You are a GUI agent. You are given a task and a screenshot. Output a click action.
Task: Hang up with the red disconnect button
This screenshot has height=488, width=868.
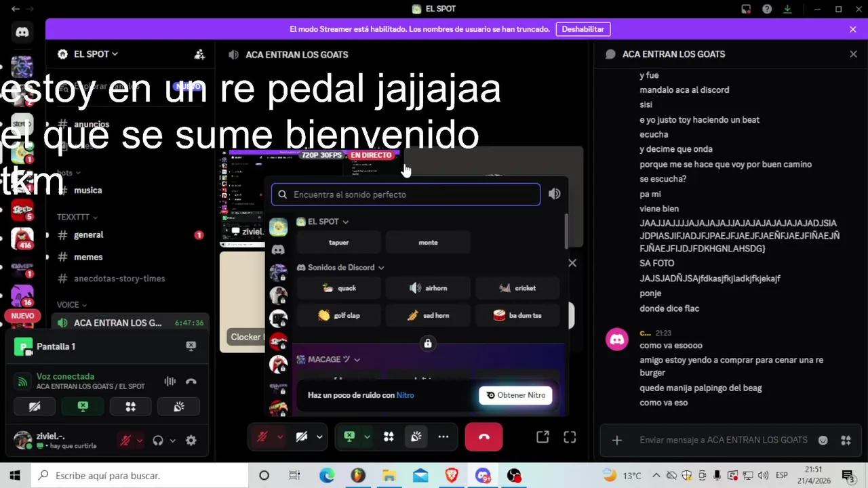click(484, 437)
